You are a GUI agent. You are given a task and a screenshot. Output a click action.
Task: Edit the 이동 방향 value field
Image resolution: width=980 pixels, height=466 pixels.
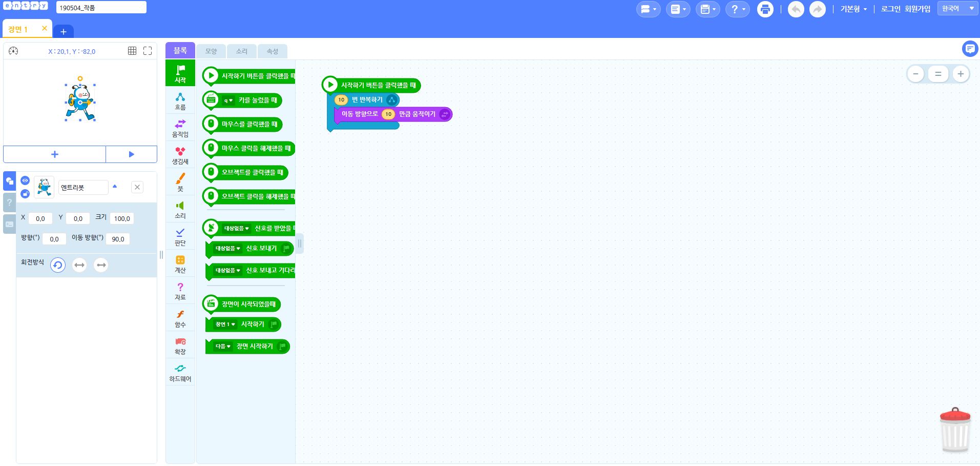point(118,239)
